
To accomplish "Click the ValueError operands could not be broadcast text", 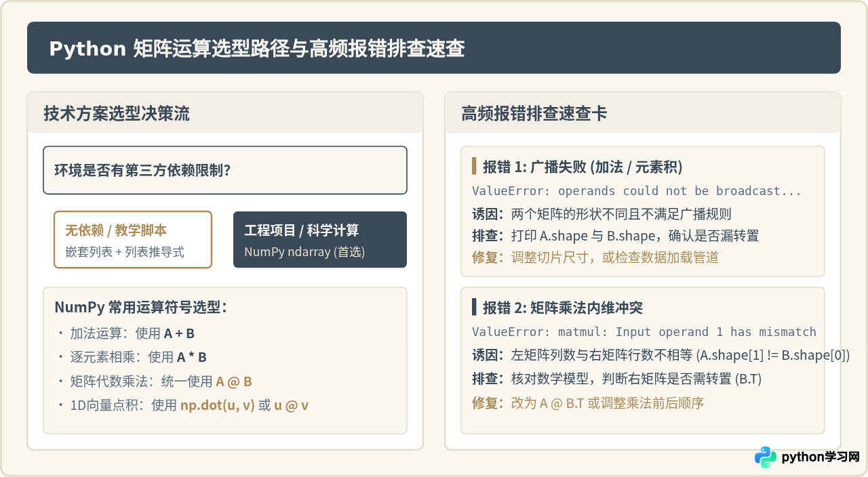I will 637,191.
